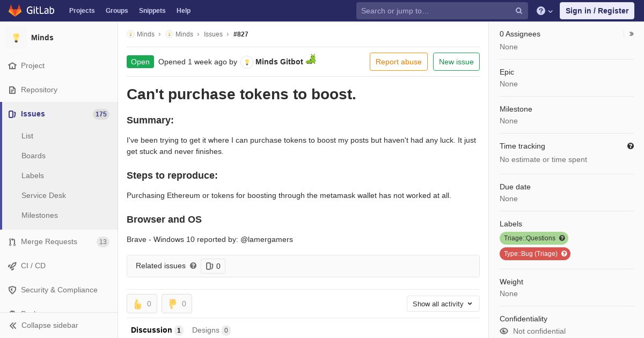Click the 13 merge requests badge
This screenshot has height=338, width=644.
point(103,242)
